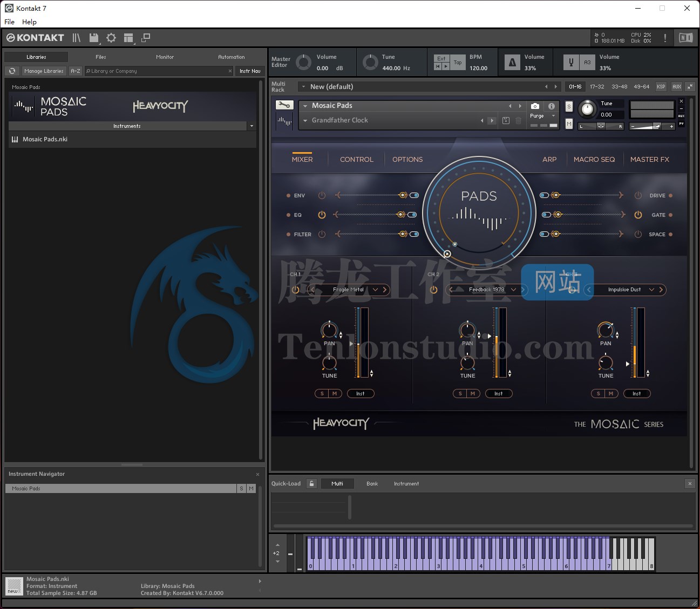Select next multi preset arrow
Screen dimensions: 700x609
pos(556,87)
